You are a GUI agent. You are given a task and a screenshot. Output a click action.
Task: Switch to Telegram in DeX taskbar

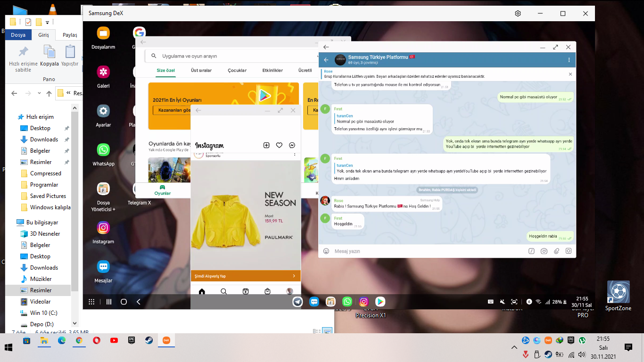[x=297, y=302]
